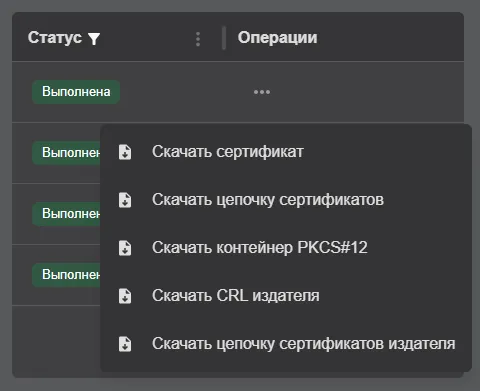Image resolution: width=480 pixels, height=391 pixels.
Task: Open the Статус column options (vertical dots)
Action: click(x=198, y=39)
